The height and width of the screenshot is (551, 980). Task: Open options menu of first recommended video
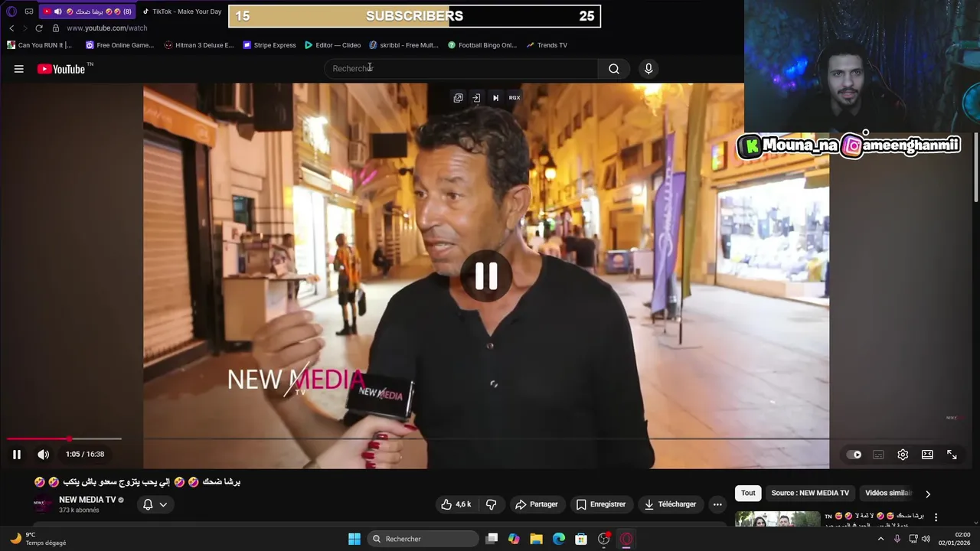(x=936, y=517)
